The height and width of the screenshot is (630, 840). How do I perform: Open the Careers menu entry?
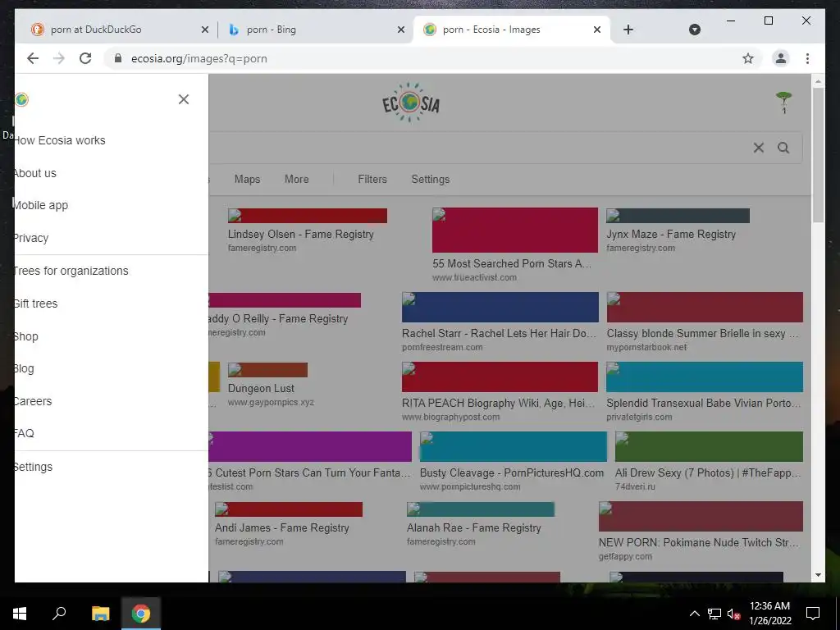(x=33, y=401)
